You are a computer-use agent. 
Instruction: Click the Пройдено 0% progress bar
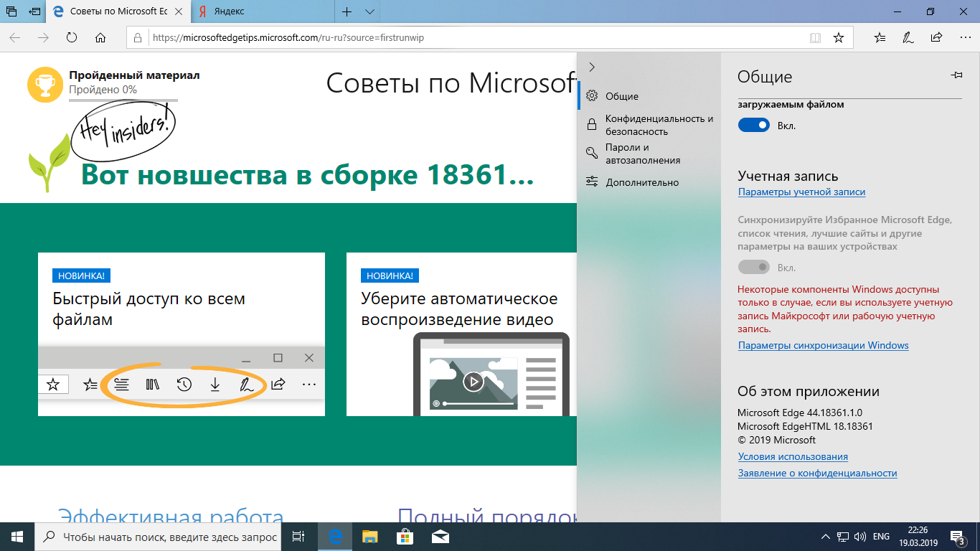click(123, 100)
